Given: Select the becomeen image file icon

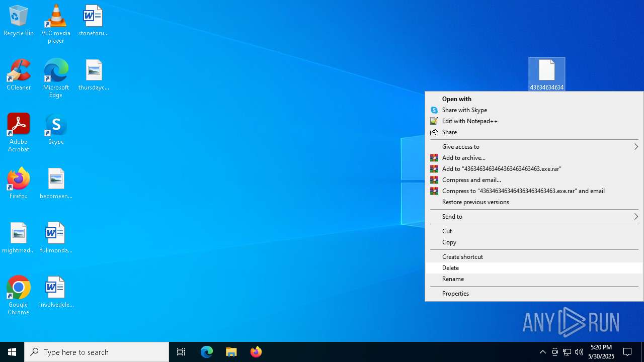Looking at the screenshot, I should coord(56,184).
